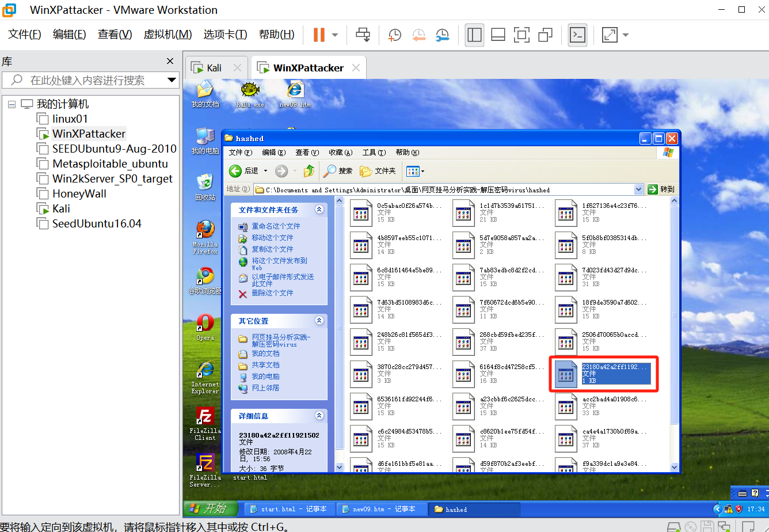Screen dimensions: 769x532
Task: Toggle the library sidebar view button
Action: 474,35
